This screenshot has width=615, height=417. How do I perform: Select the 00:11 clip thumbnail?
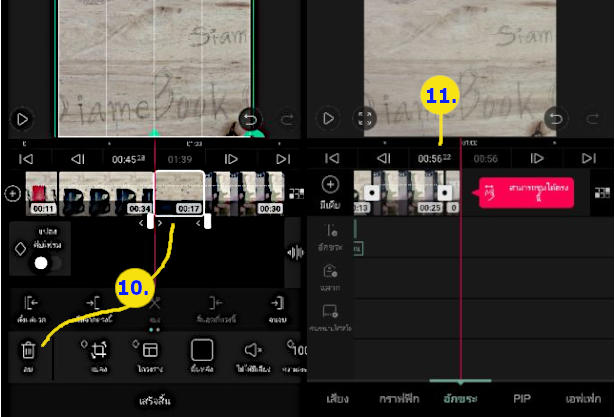pos(42,193)
